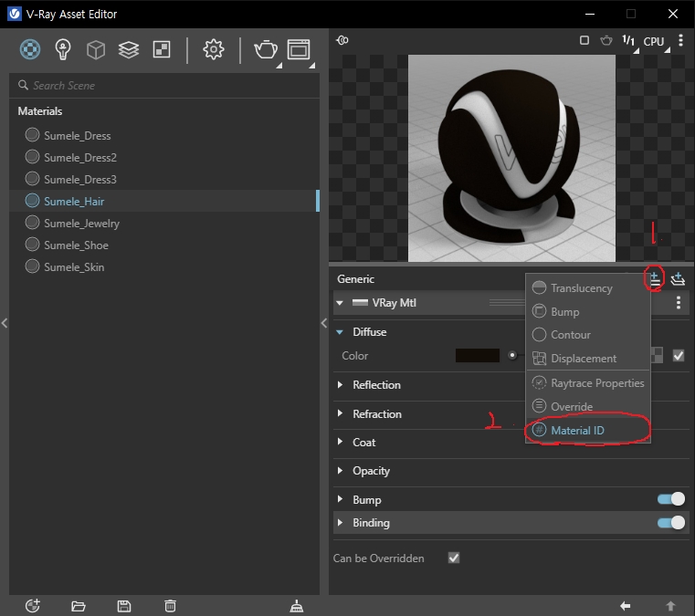Toggle the Bump layer switch
The image size is (695, 616).
(x=671, y=499)
